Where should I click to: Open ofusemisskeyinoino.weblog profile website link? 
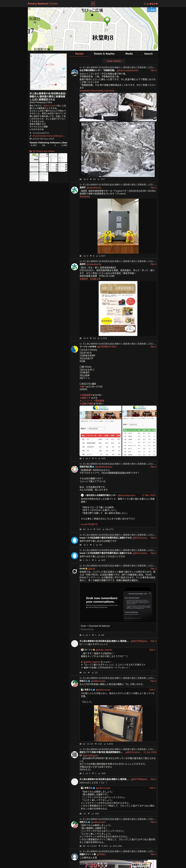click(x=49, y=136)
